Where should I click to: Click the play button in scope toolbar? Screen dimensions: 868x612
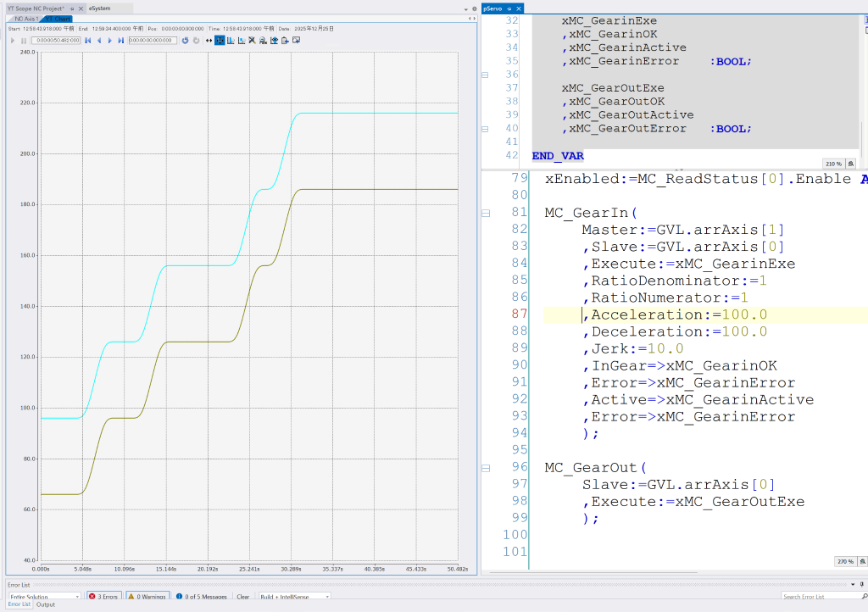[x=12, y=40]
